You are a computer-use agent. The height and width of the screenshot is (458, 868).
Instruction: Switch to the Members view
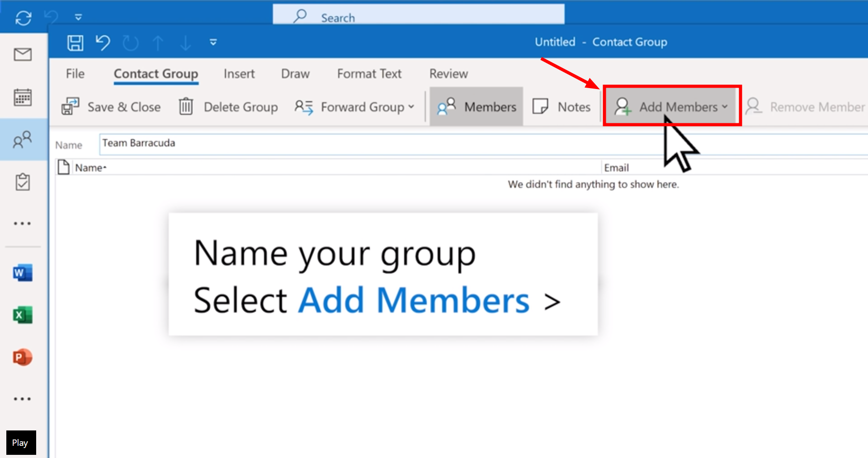tap(476, 107)
